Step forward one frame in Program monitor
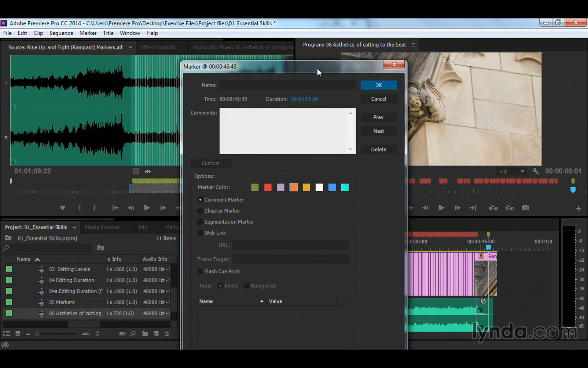 tap(457, 208)
